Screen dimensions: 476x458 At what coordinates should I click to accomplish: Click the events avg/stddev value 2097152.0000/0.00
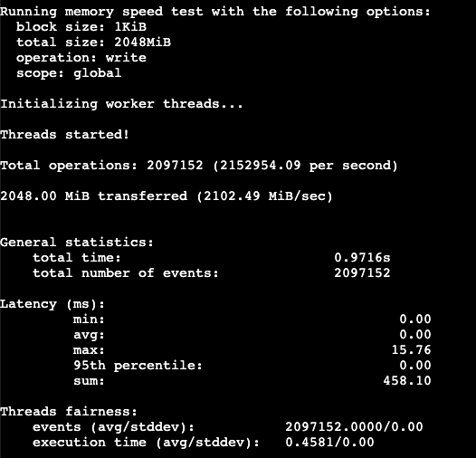coord(354,426)
